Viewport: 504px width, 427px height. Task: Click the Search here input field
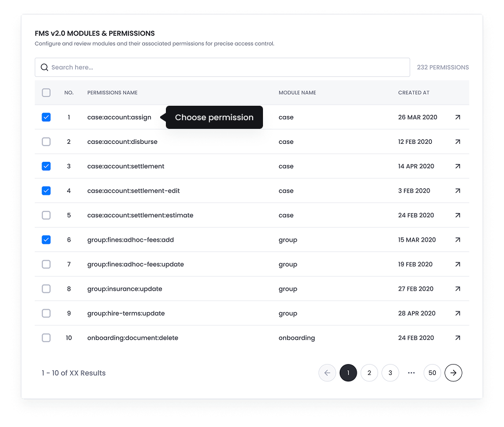tap(225, 68)
